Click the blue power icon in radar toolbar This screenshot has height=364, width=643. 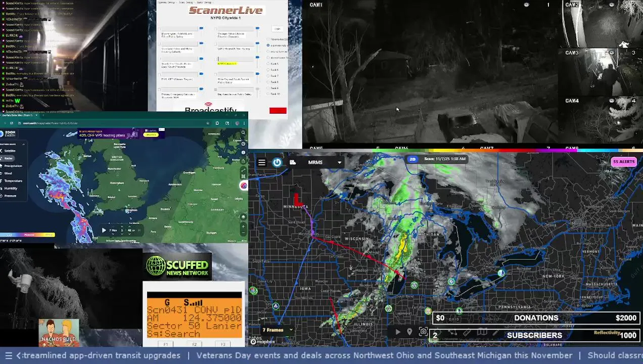[277, 162]
